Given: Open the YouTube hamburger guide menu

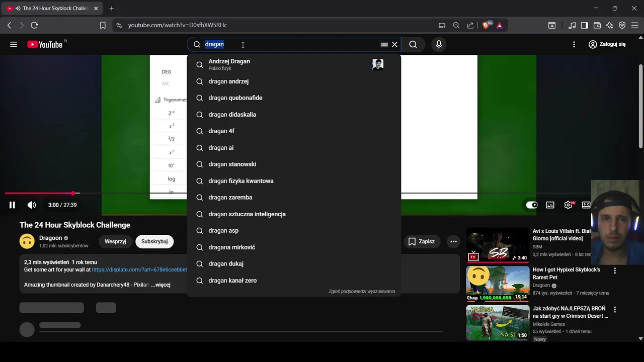Looking at the screenshot, I should point(14,44).
